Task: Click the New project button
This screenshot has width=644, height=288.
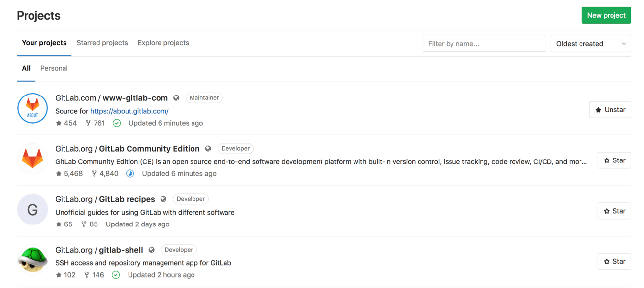Action: [x=606, y=15]
